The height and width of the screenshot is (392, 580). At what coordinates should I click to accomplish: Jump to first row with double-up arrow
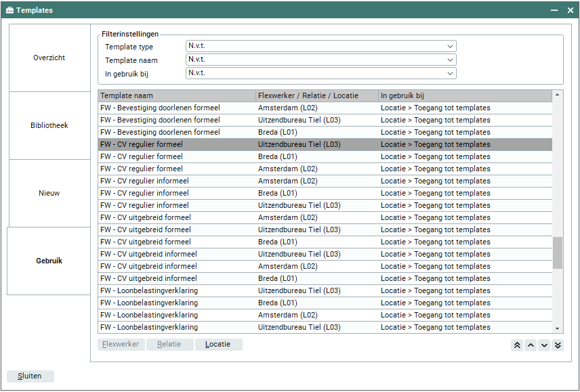pos(517,345)
